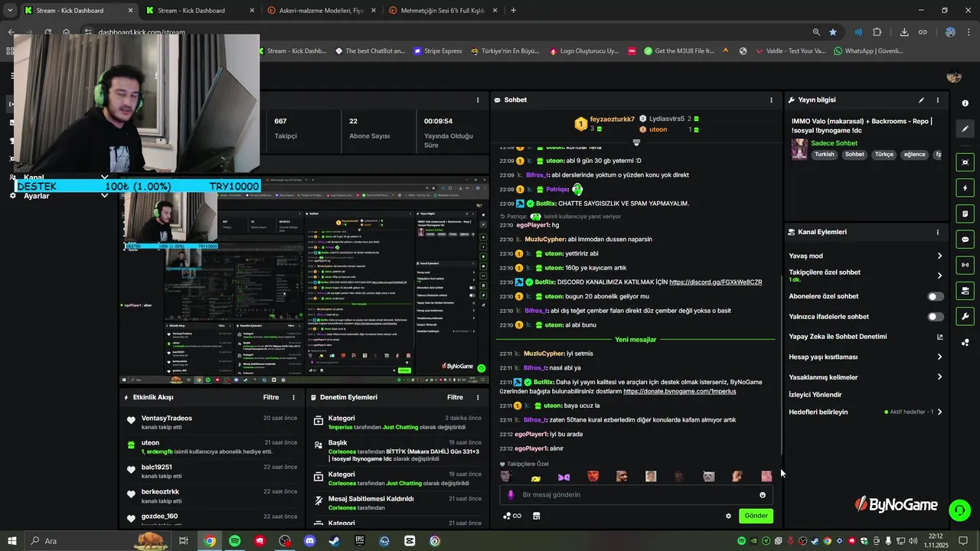
Task: Click the channel points infinity icon
Action: (x=511, y=516)
